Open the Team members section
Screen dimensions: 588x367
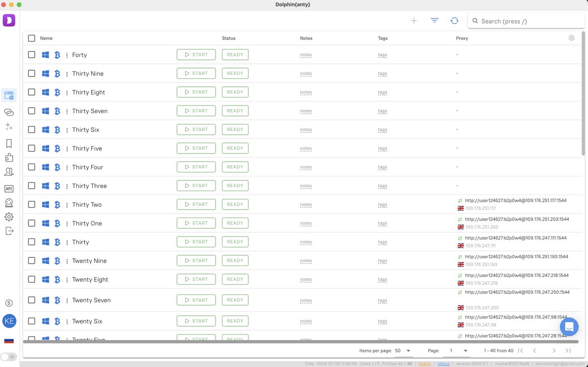point(9,171)
